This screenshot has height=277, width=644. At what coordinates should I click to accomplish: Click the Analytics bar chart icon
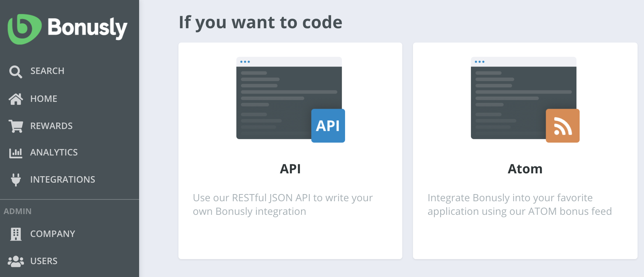16,153
